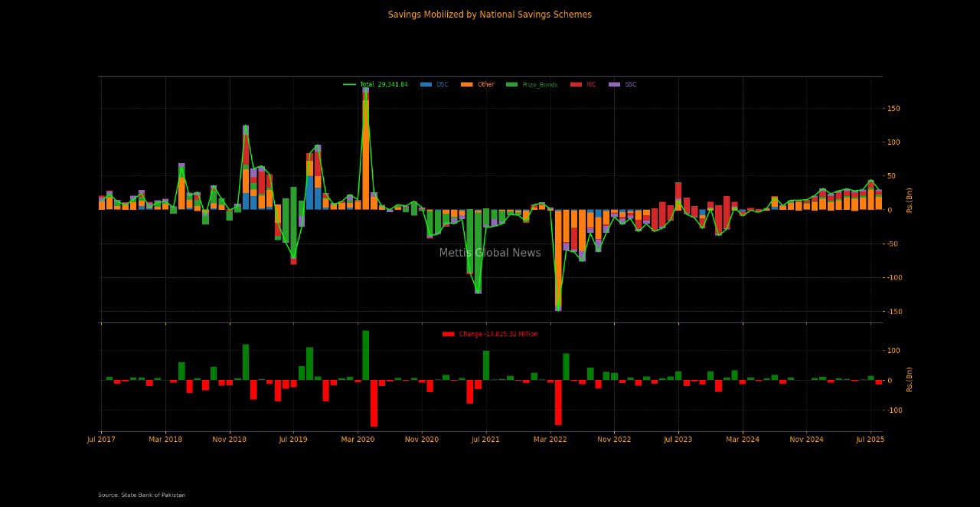Click the Mettis Global News watermark
Image resolution: width=980 pixels, height=507 pixels.
489,253
